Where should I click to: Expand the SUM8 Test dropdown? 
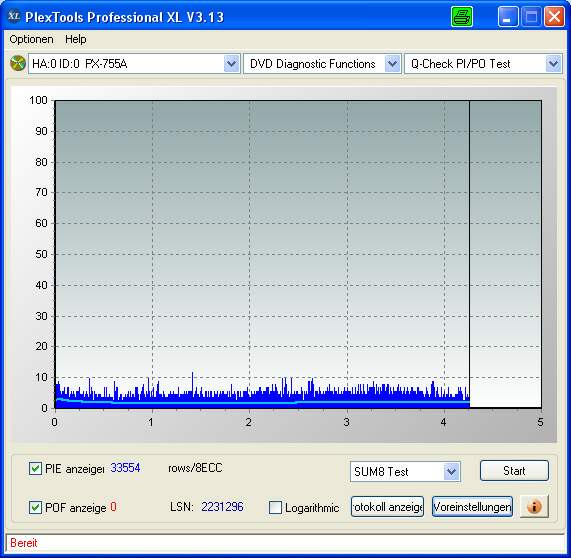[x=452, y=472]
